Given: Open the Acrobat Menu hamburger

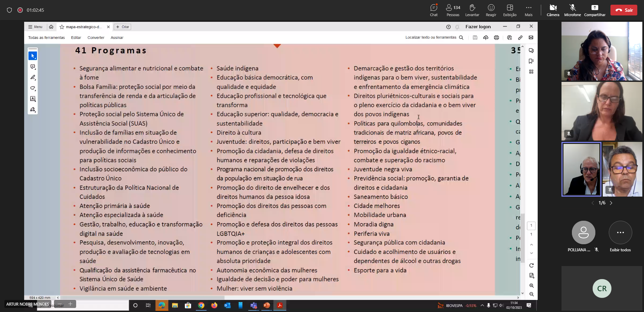Looking at the screenshot, I should click(x=35, y=27).
